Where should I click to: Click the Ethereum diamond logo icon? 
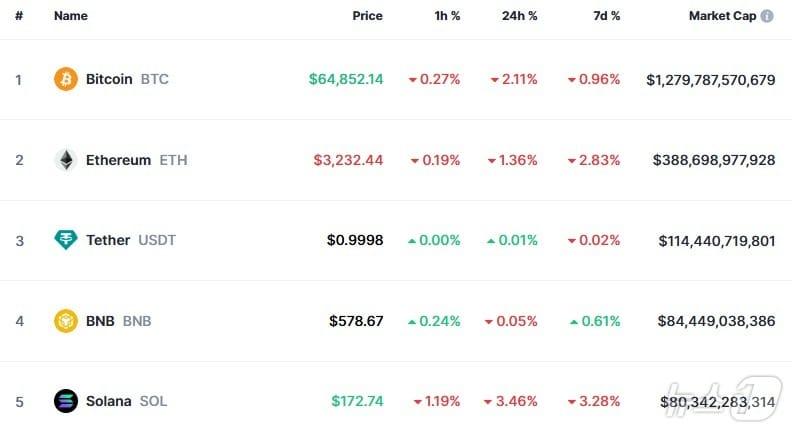click(x=65, y=160)
